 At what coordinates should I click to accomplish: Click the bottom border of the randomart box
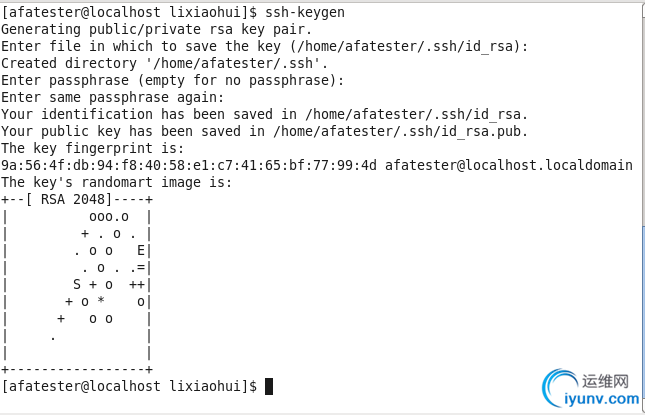click(x=77, y=369)
